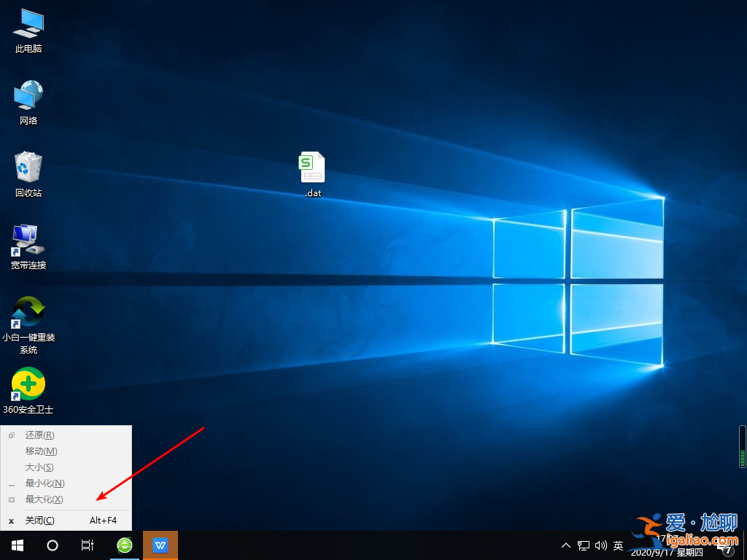Expand hidden icons in the system tray
The width and height of the screenshot is (747, 560).
click(x=566, y=545)
